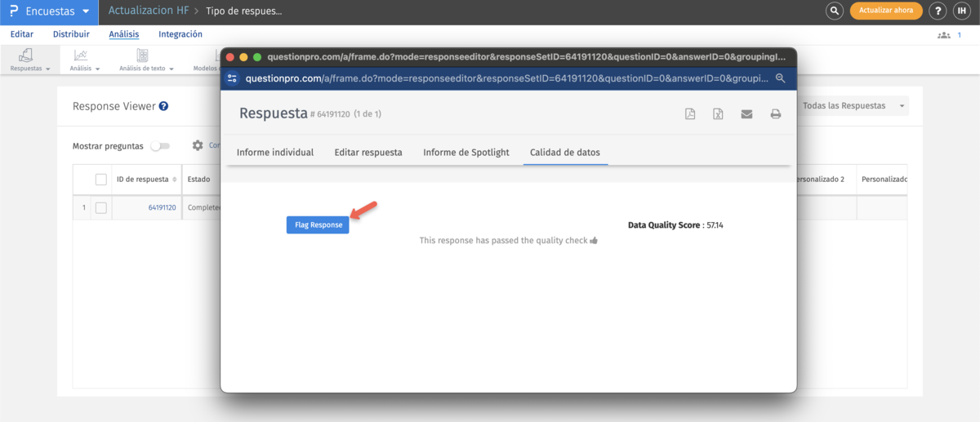Click the Response Viewer help icon
This screenshot has width=980, height=422.
pos(163,106)
